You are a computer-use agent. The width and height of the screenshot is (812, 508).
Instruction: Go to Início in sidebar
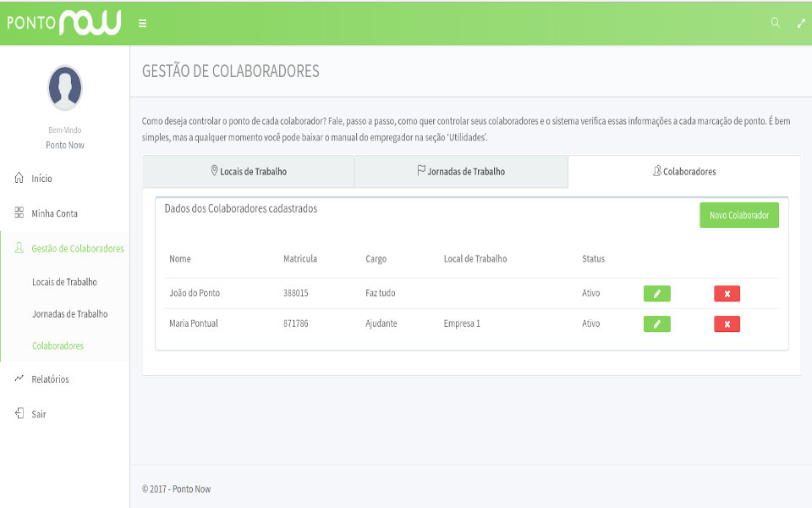(x=41, y=179)
